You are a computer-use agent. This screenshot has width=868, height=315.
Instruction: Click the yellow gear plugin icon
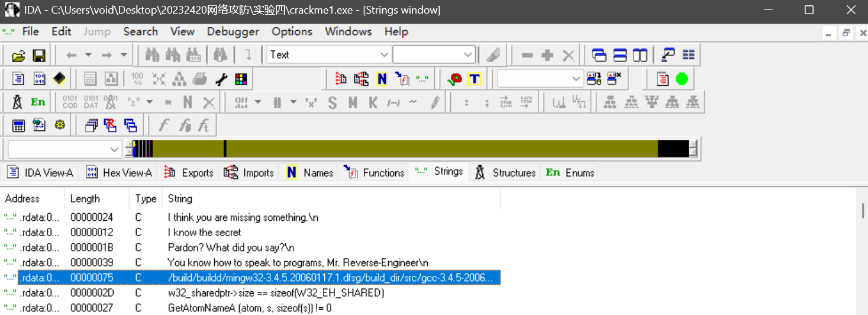tap(59, 126)
